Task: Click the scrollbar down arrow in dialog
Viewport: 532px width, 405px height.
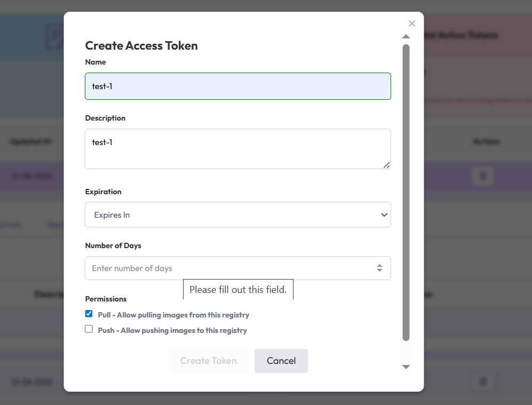Action: 406,367
